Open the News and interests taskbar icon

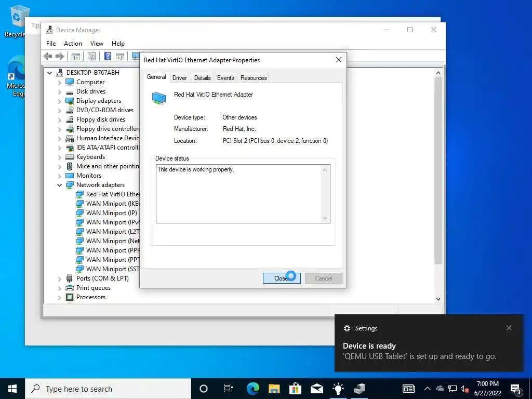409,389
